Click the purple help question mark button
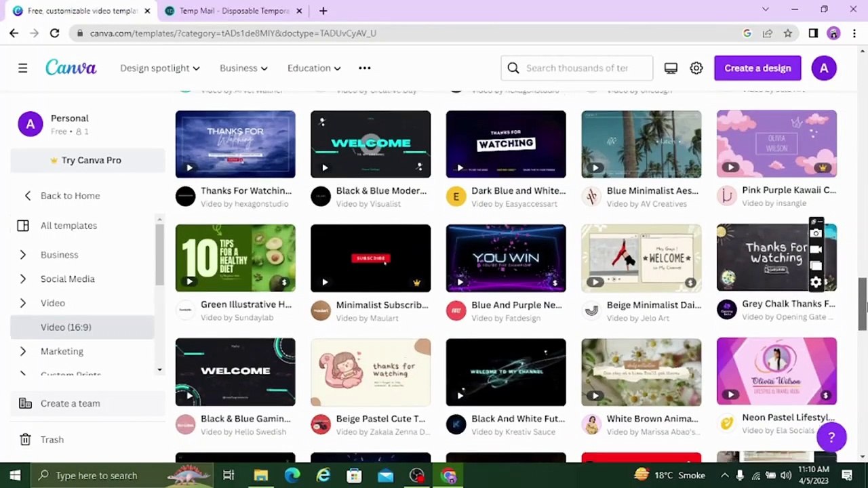The width and height of the screenshot is (868, 488). coord(831,437)
